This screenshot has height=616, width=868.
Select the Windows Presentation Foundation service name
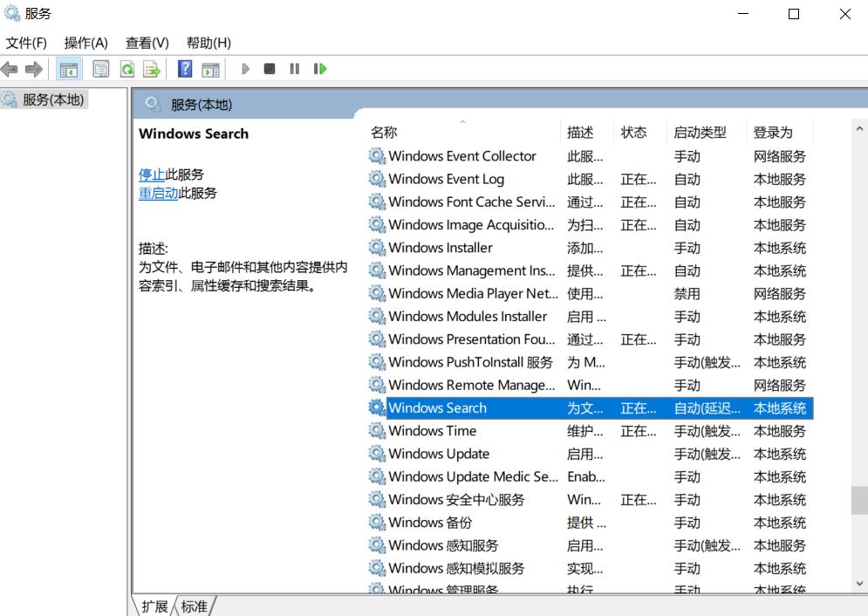tap(472, 339)
